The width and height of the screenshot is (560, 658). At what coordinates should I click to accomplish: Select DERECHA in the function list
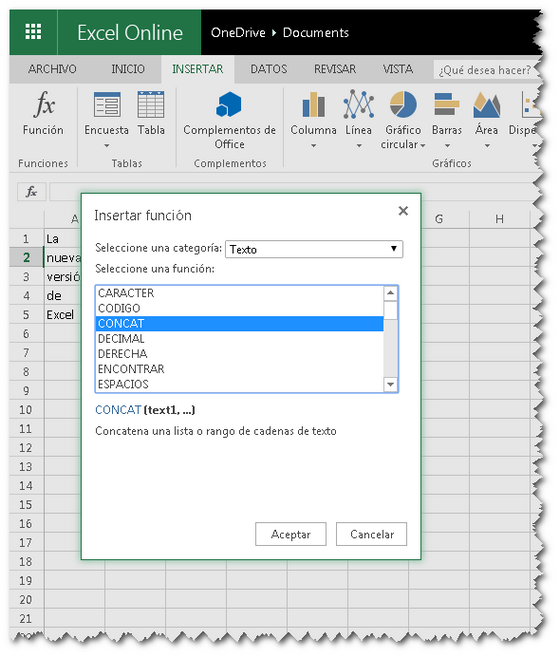click(x=240, y=354)
